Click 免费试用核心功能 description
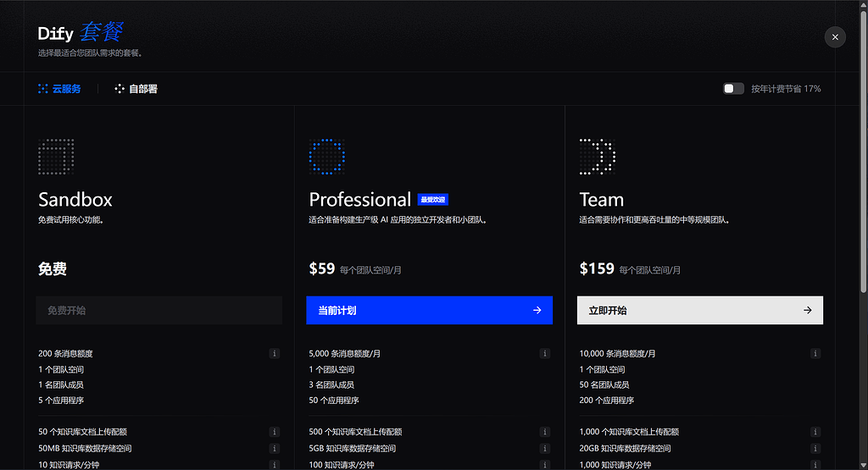 71,220
